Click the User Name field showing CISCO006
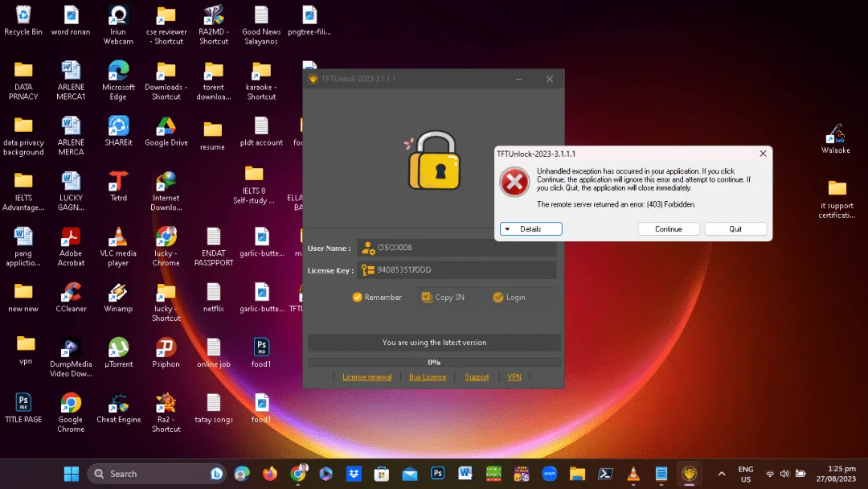Viewport: 868px width, 489px height. coord(457,248)
